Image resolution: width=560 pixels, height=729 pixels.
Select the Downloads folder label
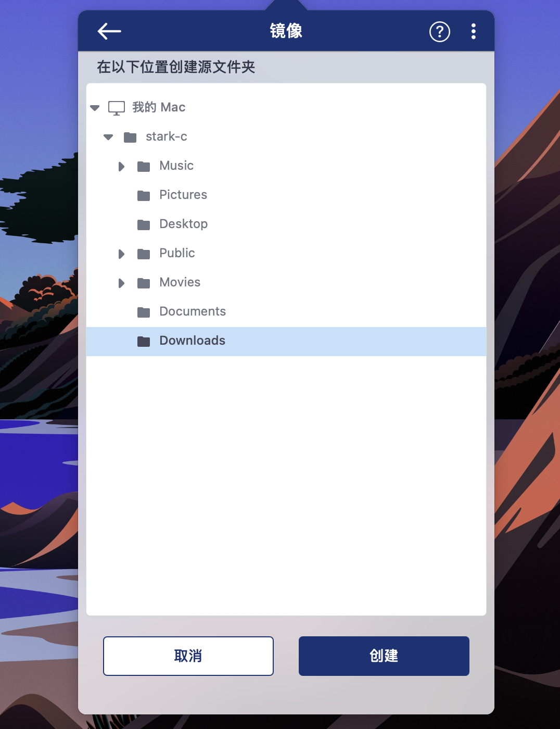click(x=193, y=341)
